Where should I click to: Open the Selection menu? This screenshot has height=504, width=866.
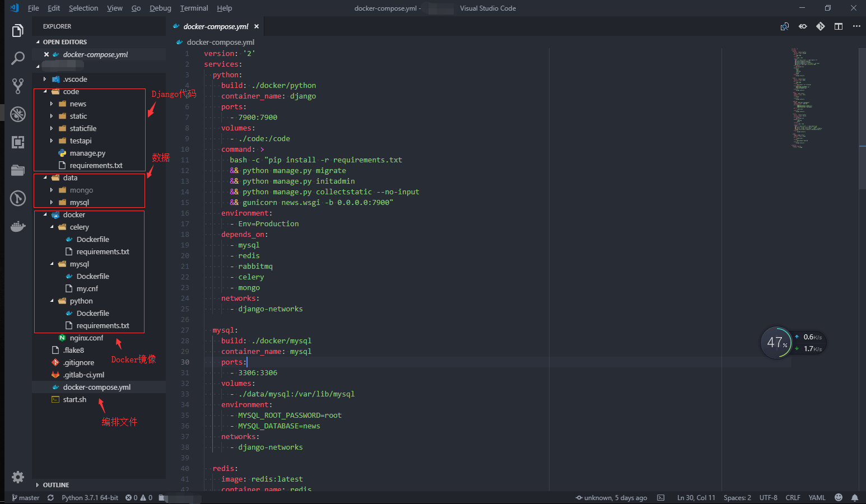point(83,8)
